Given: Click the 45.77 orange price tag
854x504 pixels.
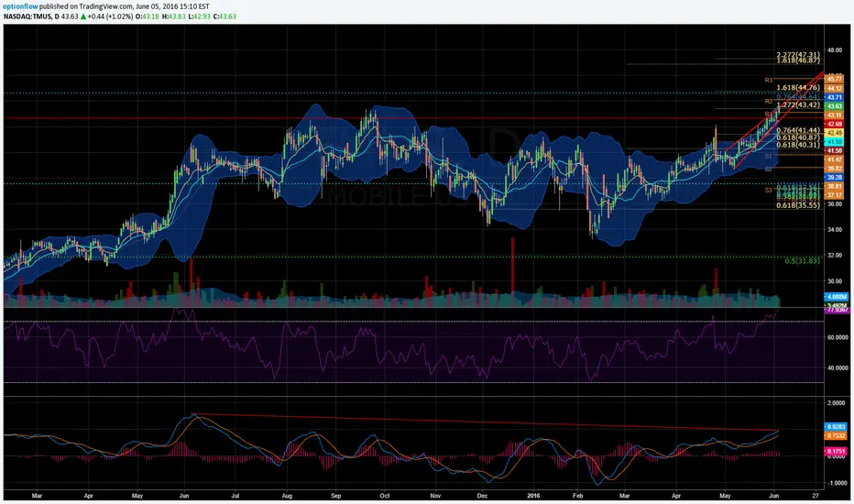Looking at the screenshot, I should (x=835, y=80).
